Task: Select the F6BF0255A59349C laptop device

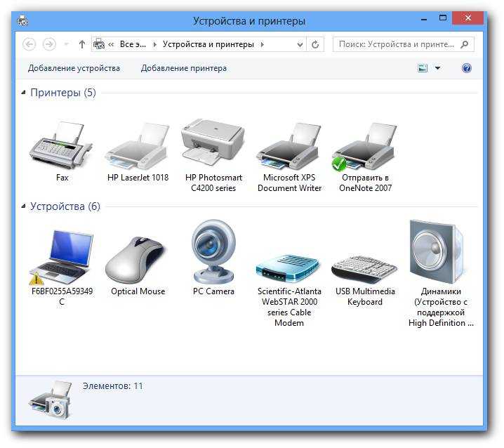Action: (x=61, y=257)
